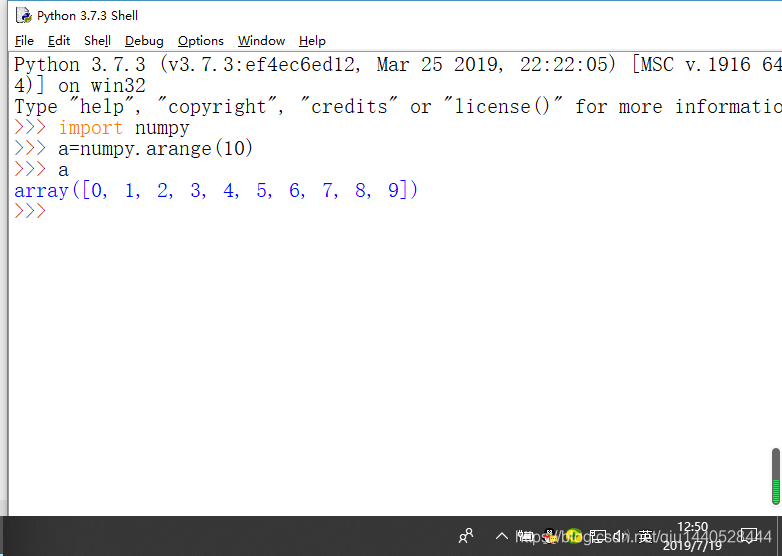
Task: Click the word 'copyright' in the banner
Action: tap(217, 107)
